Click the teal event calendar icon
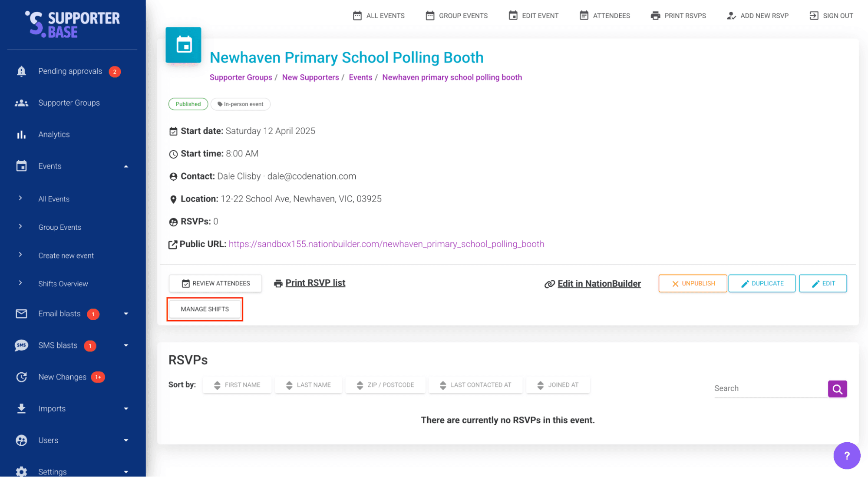868x477 pixels. coord(184,45)
